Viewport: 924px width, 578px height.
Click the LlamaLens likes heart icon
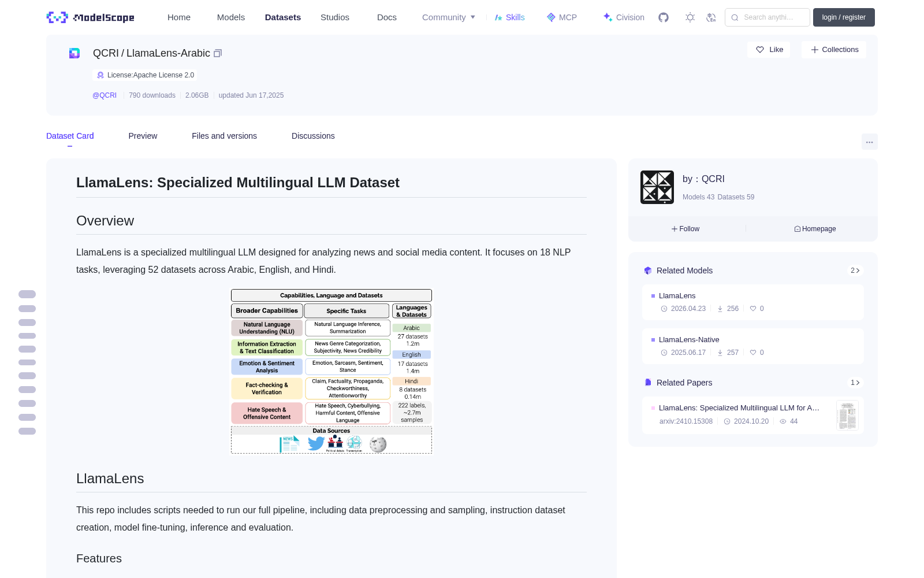(753, 309)
